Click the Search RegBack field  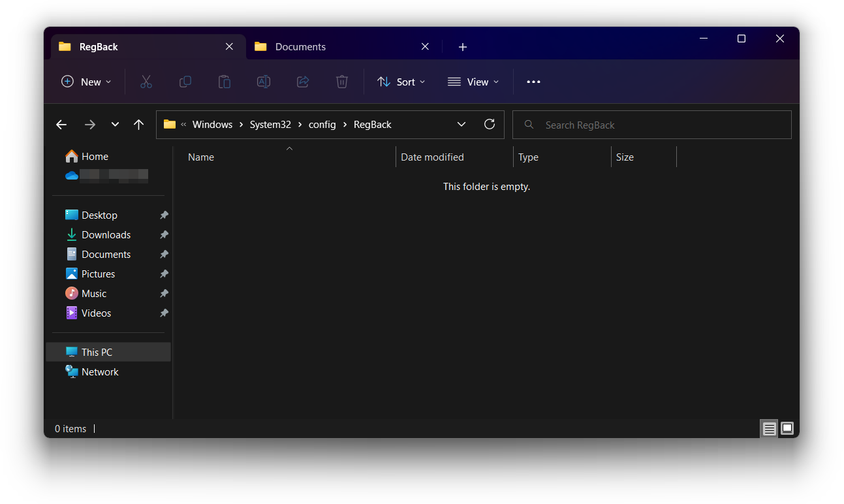651,125
